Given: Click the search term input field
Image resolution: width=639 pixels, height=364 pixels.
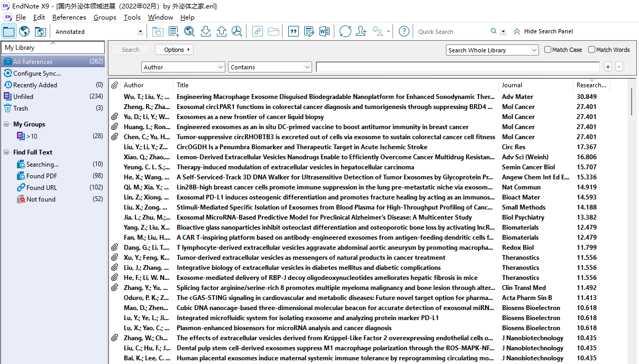Looking at the screenshot, I should point(458,67).
